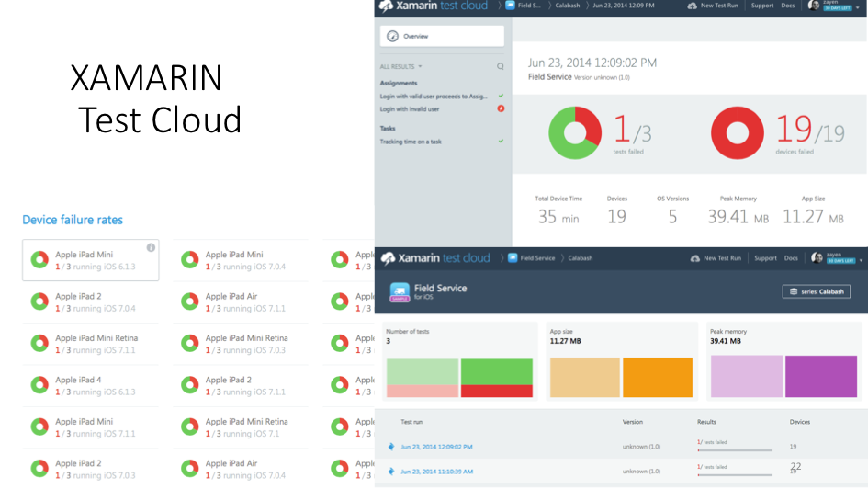Click the blue icon beside the Jun 23, 2014 12:09:02 PM run

tap(391, 447)
